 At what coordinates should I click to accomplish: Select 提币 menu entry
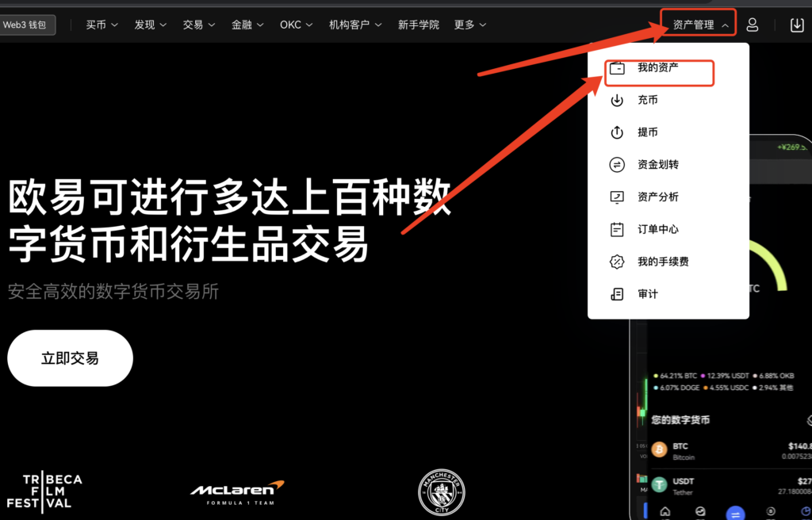668,132
